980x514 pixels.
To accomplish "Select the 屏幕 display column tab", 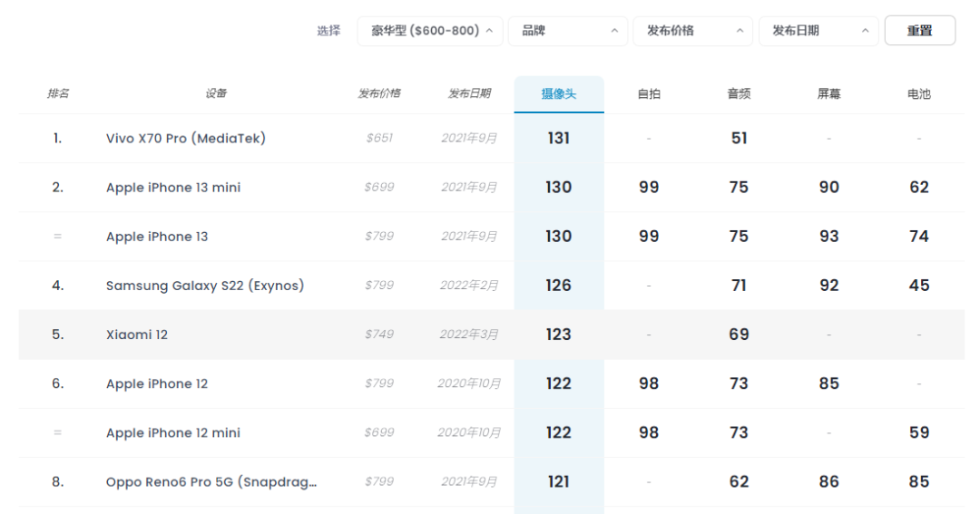I will tap(828, 93).
